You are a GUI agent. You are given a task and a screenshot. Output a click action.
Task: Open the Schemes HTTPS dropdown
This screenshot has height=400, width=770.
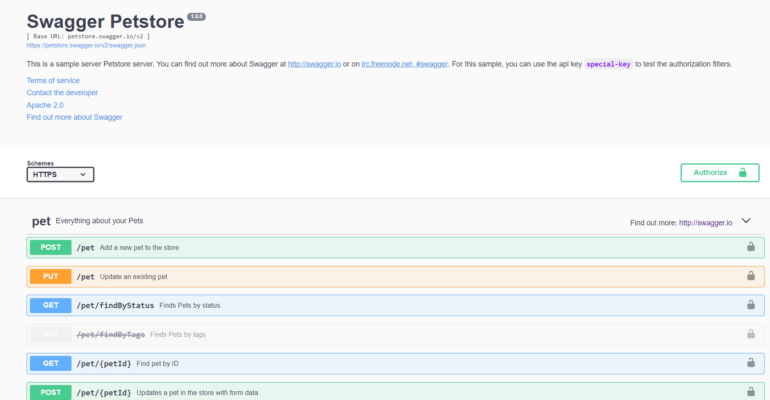pos(60,174)
